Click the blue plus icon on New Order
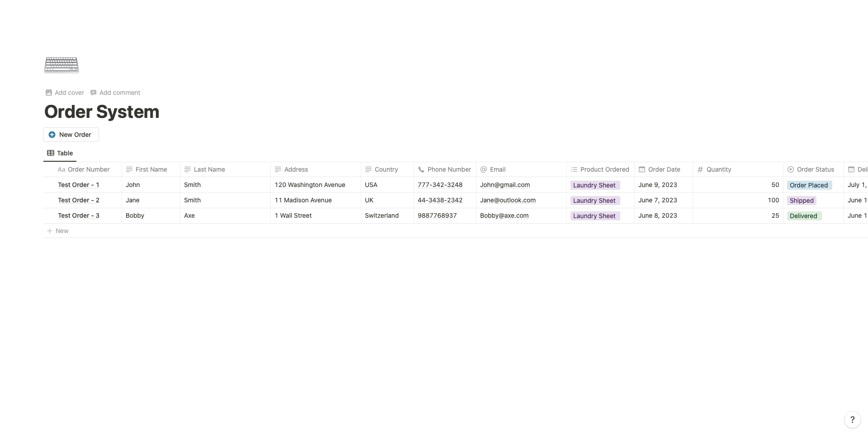The height and width of the screenshot is (435, 868). (52, 135)
